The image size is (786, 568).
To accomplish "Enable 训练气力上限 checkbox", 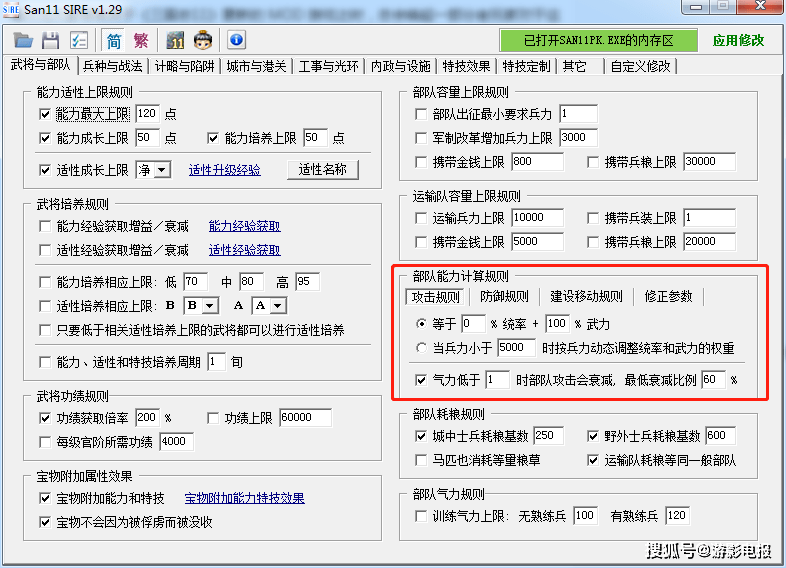I will tap(421, 516).
